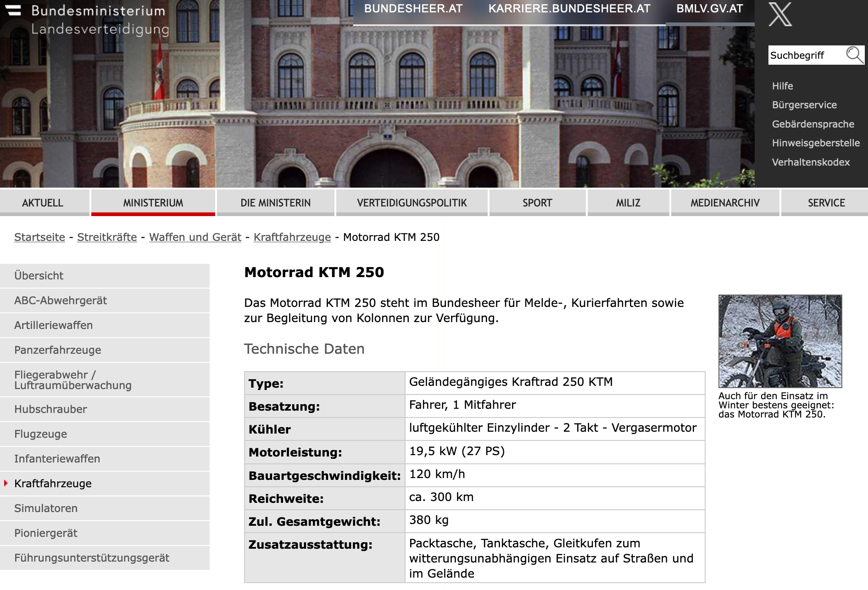Open Hubschrauber in the sidebar
Viewport: 868px width, 590px height.
point(105,409)
